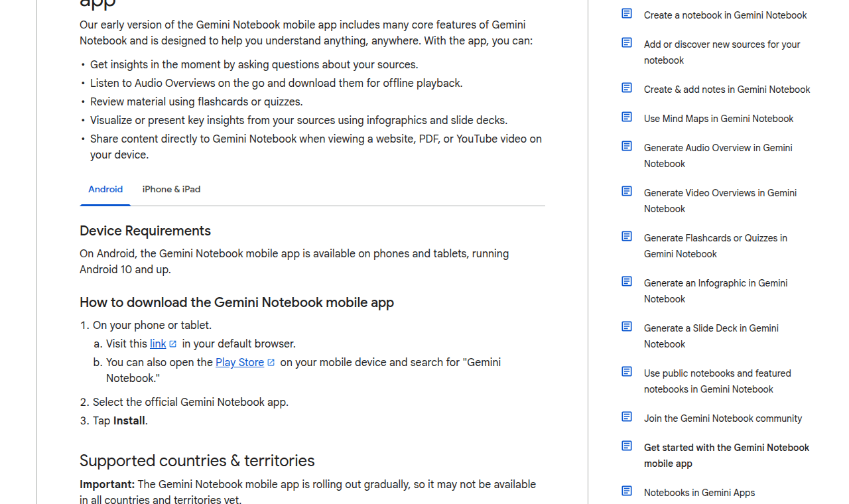The height and width of the screenshot is (504, 849).
Task: Click article icon beside Generate Audio Overview
Action: pyautogui.click(x=627, y=146)
